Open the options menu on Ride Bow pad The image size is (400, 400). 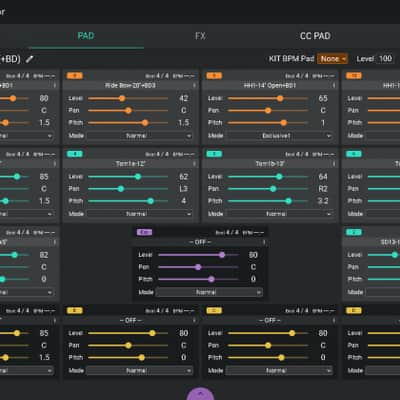point(194,86)
